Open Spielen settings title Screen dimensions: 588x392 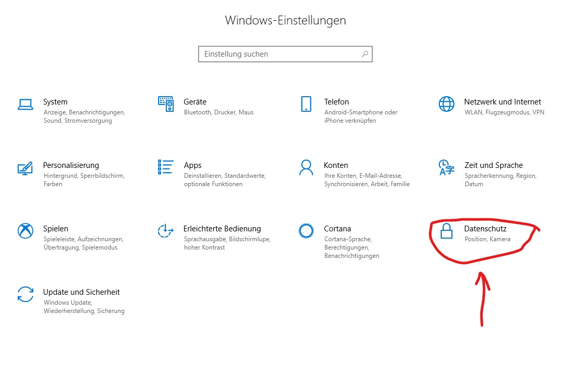coord(56,229)
